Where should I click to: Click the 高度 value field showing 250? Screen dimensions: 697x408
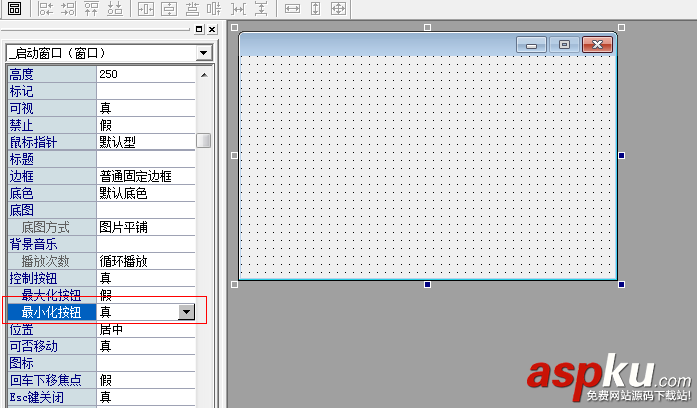(x=146, y=74)
